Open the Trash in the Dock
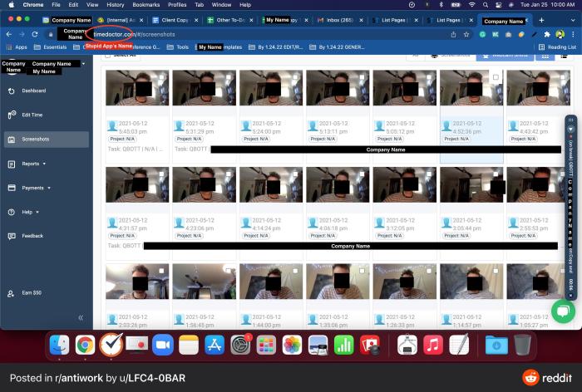Screen dimensions: 582x392 (x=523, y=345)
